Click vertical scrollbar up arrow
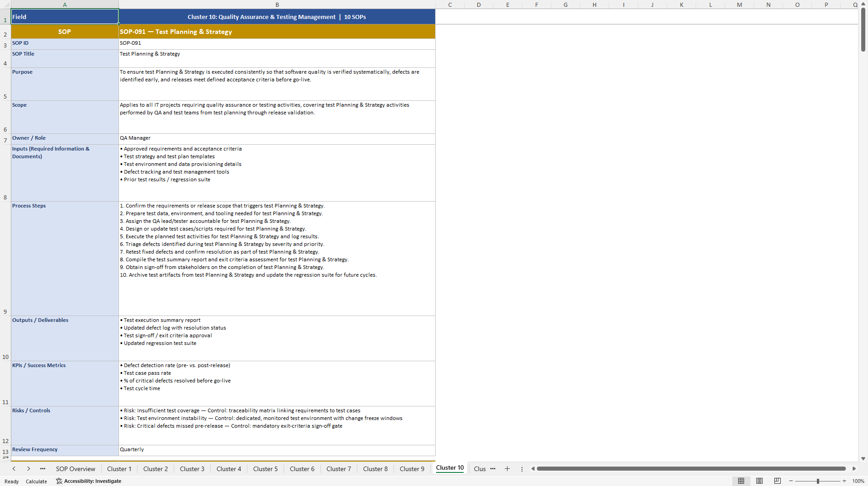This screenshot has height=486, width=868. [x=863, y=4]
